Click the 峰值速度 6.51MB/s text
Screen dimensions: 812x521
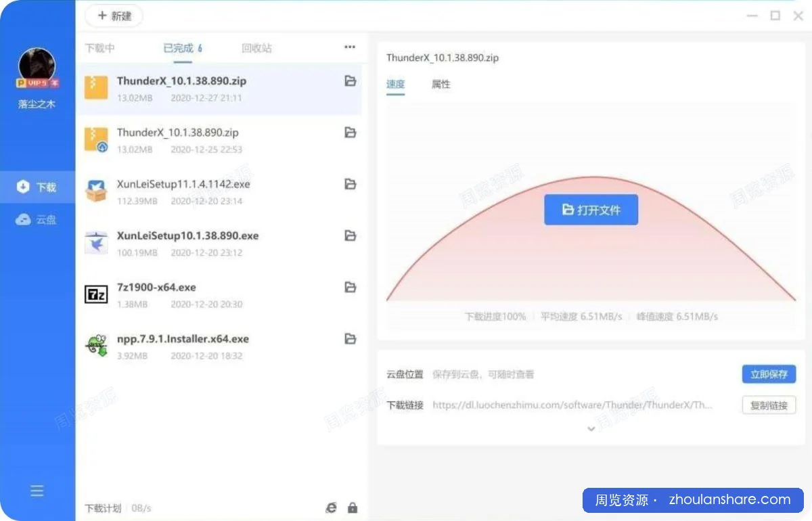[x=677, y=317]
